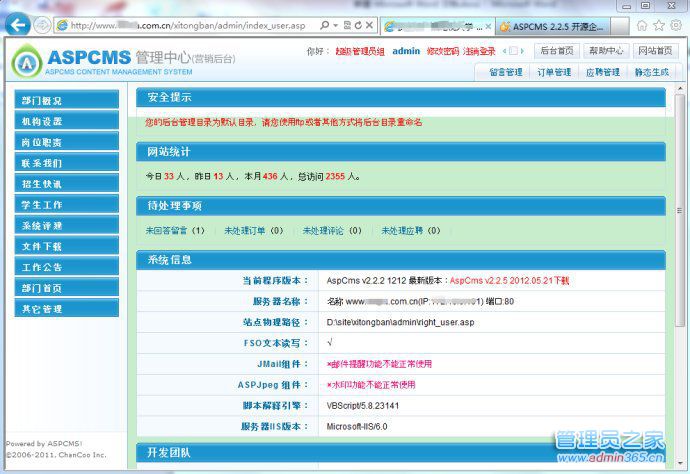Open a new blank browser tab
The image size is (690, 474).
tap(620, 26)
